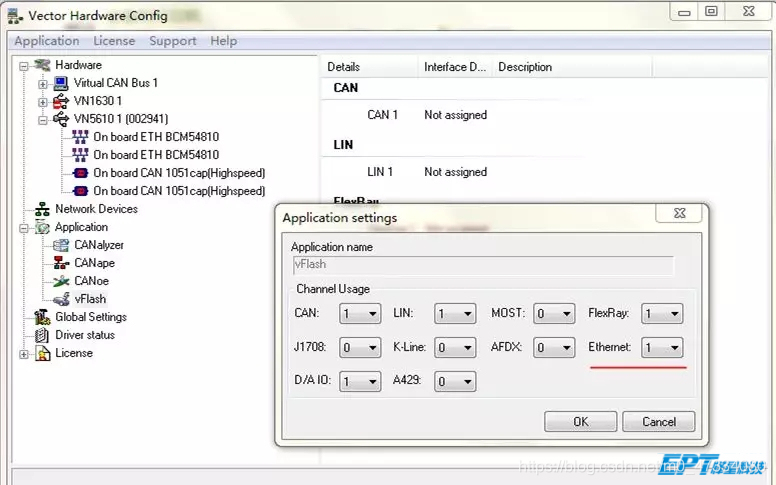Click the Interface D... column header

(x=455, y=67)
